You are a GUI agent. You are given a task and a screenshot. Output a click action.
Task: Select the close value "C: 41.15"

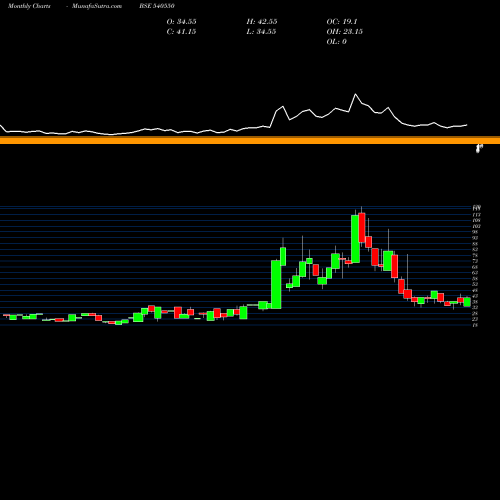pyautogui.click(x=181, y=32)
